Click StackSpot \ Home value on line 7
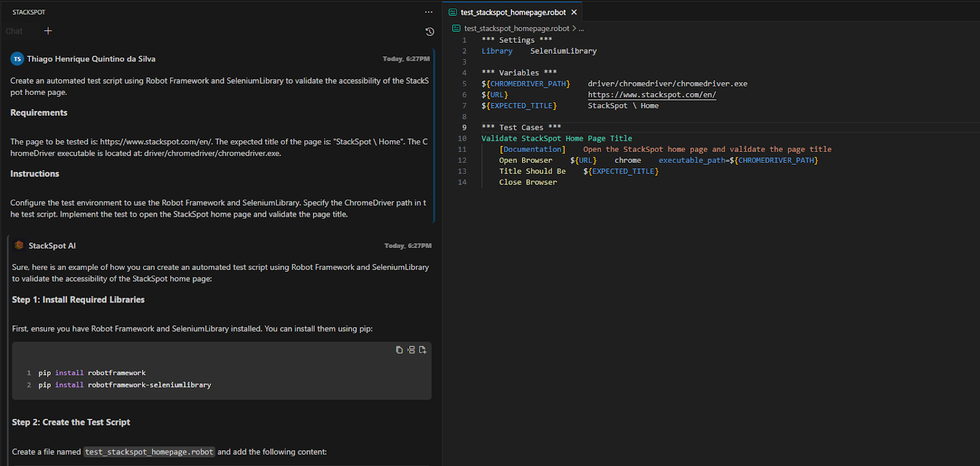This screenshot has height=466, width=980. tap(624, 106)
